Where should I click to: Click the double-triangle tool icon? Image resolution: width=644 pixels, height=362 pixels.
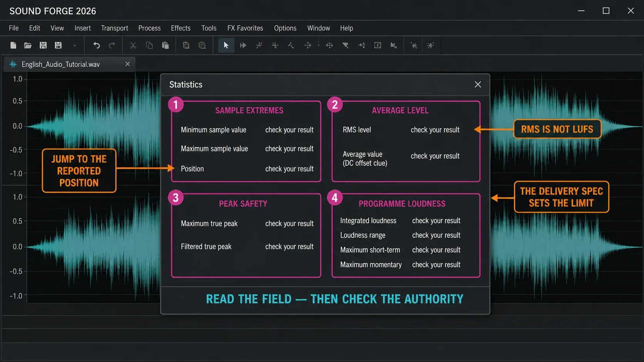[243, 45]
